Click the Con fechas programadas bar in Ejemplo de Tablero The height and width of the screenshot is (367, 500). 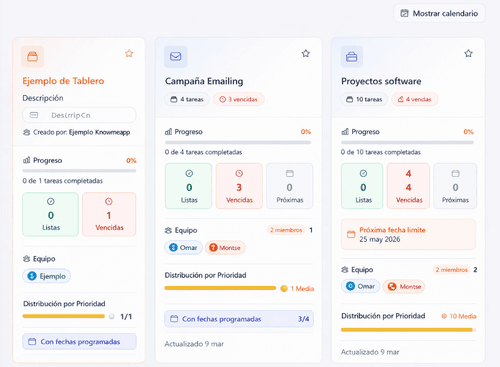click(x=79, y=342)
